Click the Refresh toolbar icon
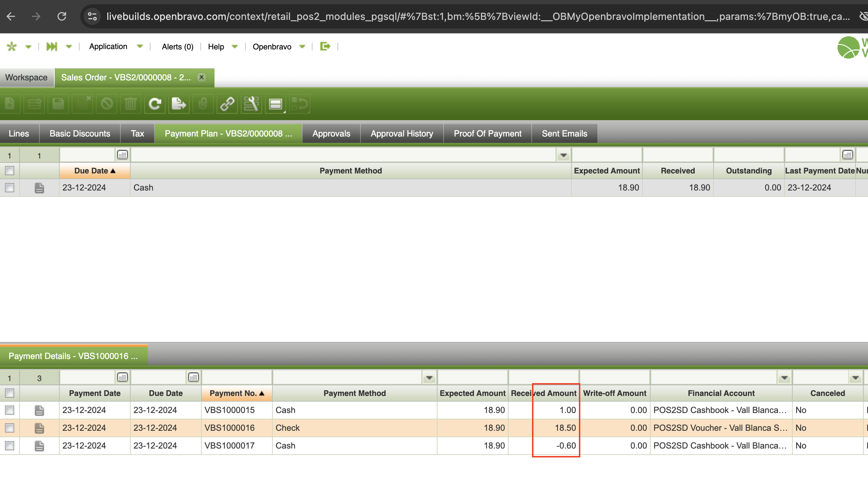Image resolution: width=868 pixels, height=504 pixels. [x=155, y=104]
